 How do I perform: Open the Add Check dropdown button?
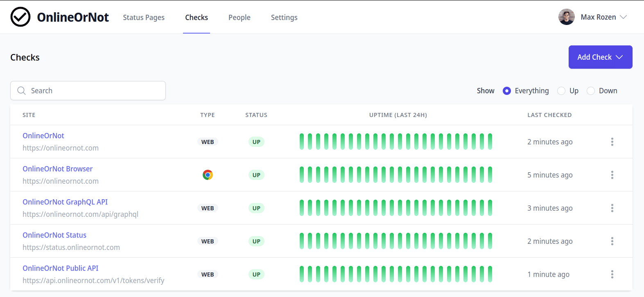pyautogui.click(x=600, y=57)
